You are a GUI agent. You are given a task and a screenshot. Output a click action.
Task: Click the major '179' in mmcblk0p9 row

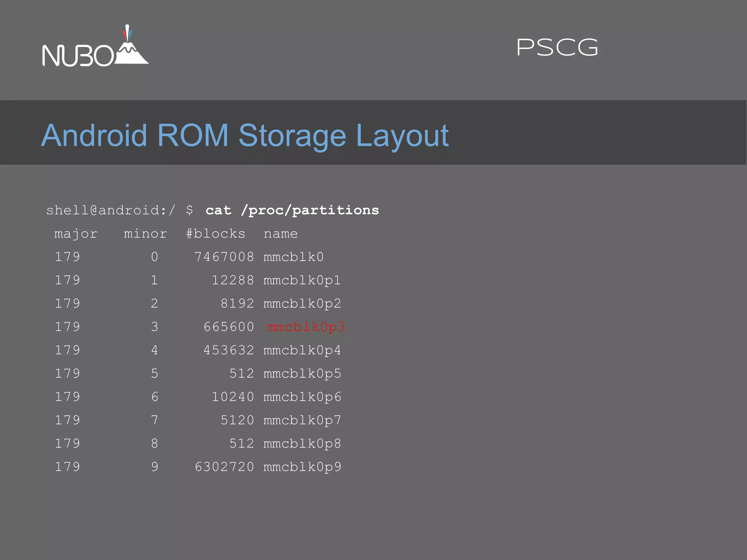tap(67, 467)
